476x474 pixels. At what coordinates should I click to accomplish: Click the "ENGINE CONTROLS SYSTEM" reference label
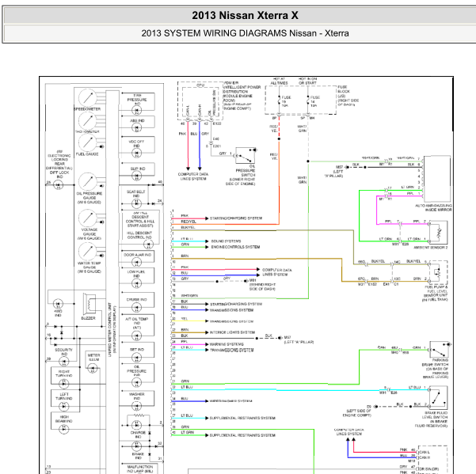point(235,247)
